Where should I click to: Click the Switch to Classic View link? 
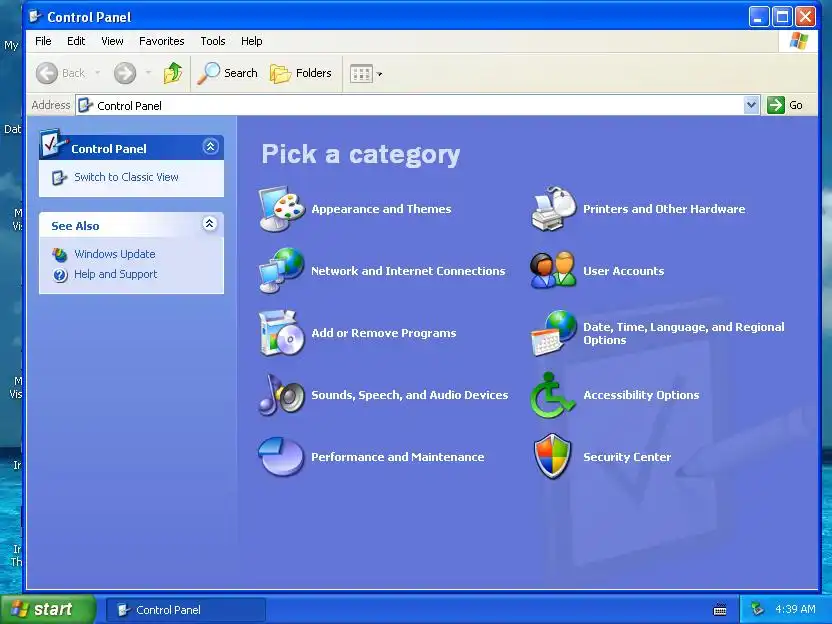click(x=126, y=177)
